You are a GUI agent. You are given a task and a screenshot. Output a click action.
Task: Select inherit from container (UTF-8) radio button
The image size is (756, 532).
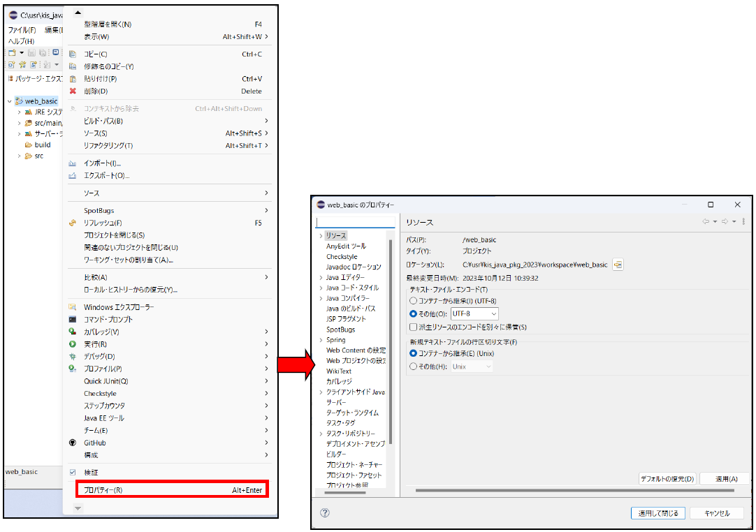click(413, 301)
